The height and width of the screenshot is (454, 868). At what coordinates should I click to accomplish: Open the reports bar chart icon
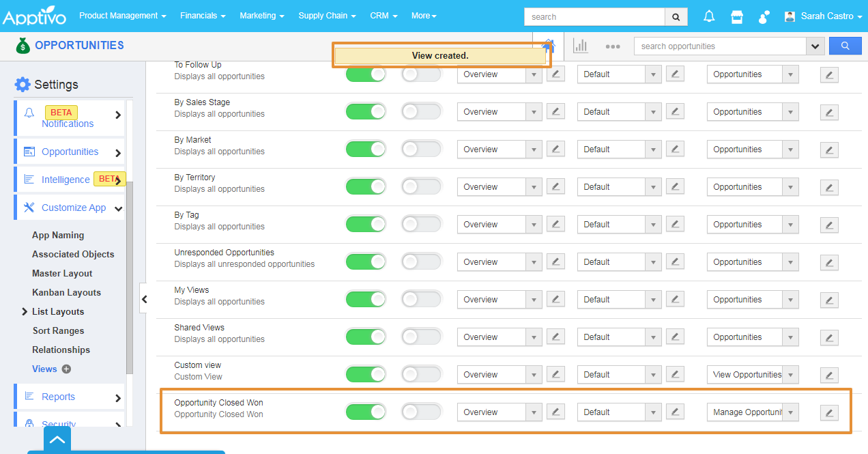pyautogui.click(x=581, y=46)
